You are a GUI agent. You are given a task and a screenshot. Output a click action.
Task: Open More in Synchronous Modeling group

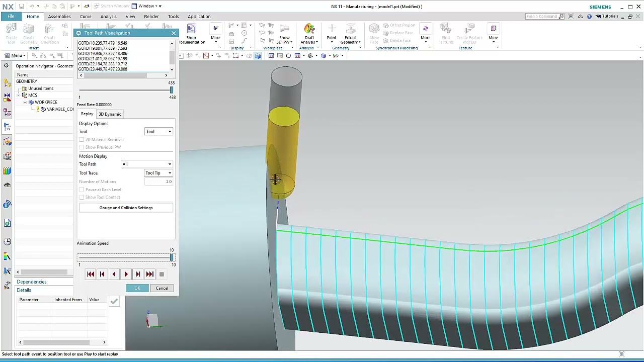[426, 32]
